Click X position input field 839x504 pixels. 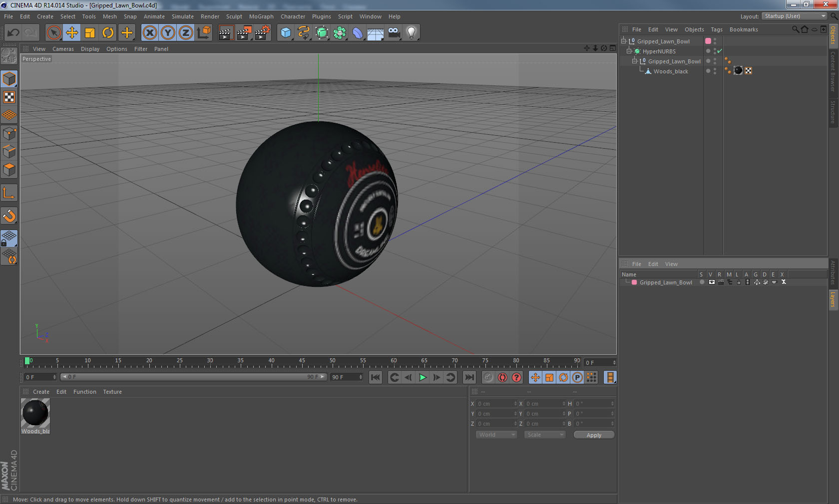(497, 404)
